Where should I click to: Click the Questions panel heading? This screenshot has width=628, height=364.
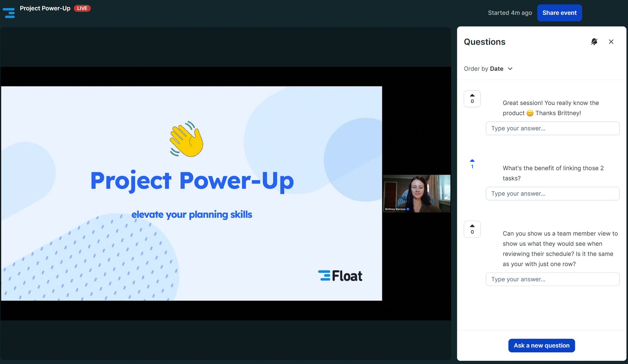click(x=485, y=42)
